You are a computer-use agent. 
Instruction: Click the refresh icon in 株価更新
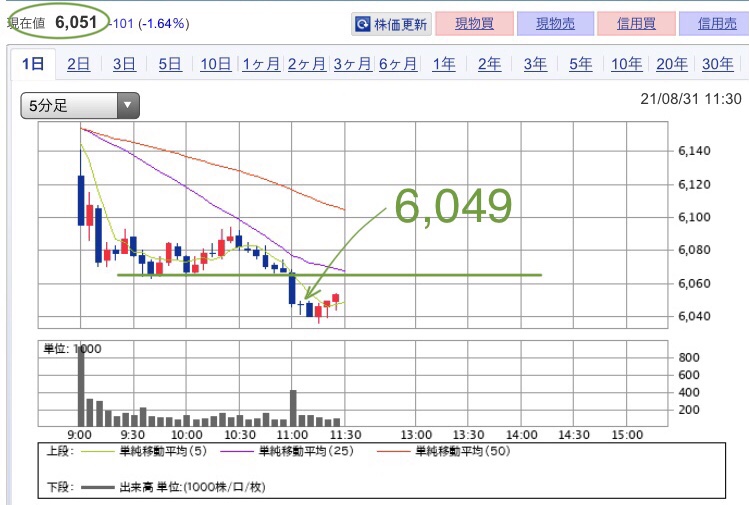pos(363,24)
